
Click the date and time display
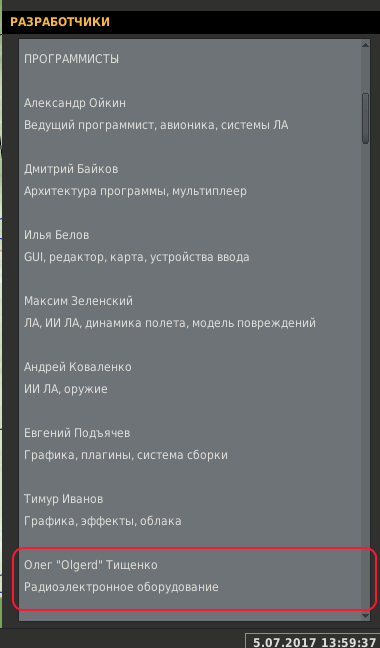[x=314, y=643]
